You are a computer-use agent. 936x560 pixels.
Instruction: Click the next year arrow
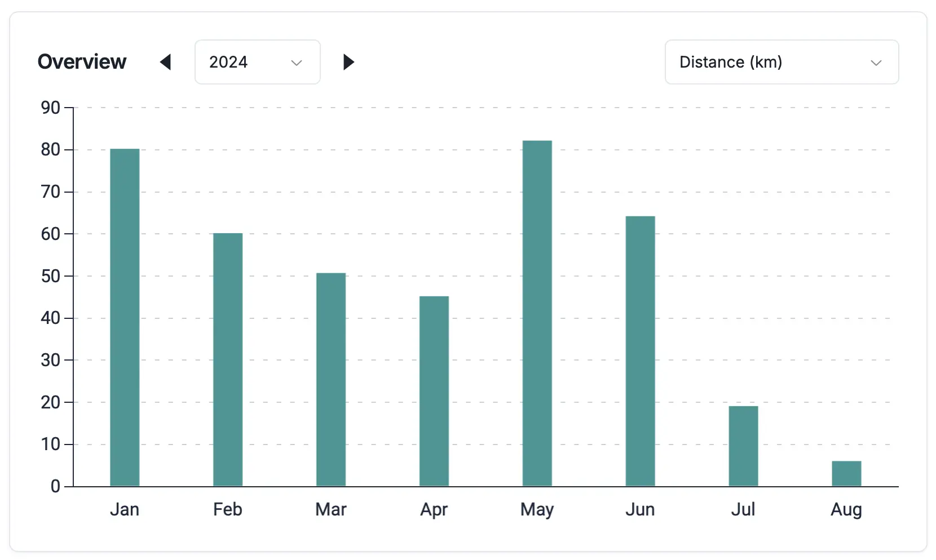click(x=348, y=62)
